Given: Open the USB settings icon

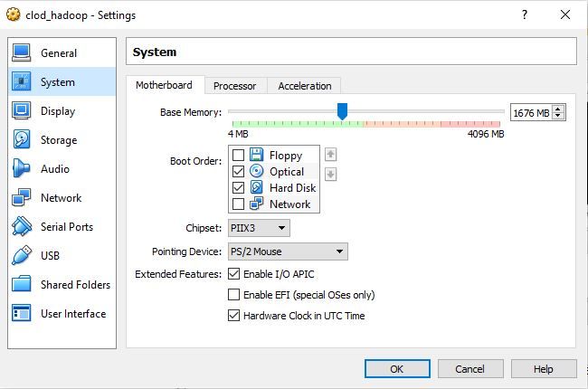Looking at the screenshot, I should click(22, 256).
